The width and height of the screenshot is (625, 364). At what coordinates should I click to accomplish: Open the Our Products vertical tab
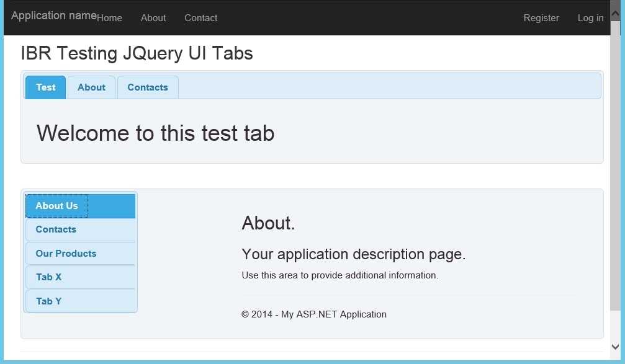[80, 253]
